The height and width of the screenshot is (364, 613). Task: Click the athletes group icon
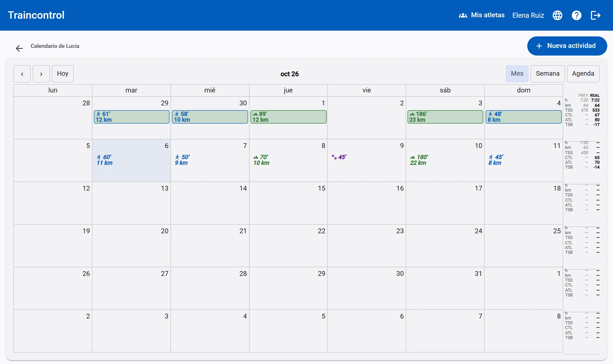(463, 15)
